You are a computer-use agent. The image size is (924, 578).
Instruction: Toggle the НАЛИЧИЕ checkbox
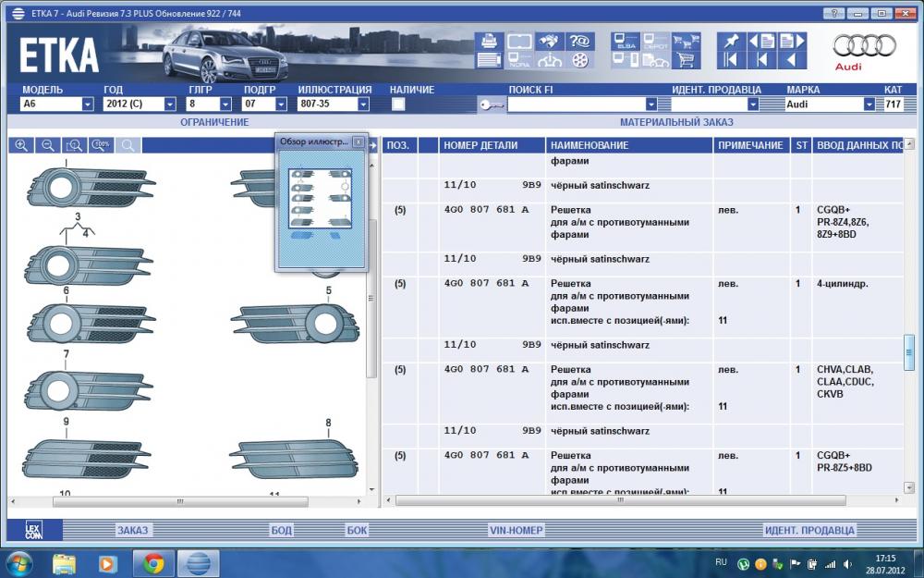click(399, 105)
